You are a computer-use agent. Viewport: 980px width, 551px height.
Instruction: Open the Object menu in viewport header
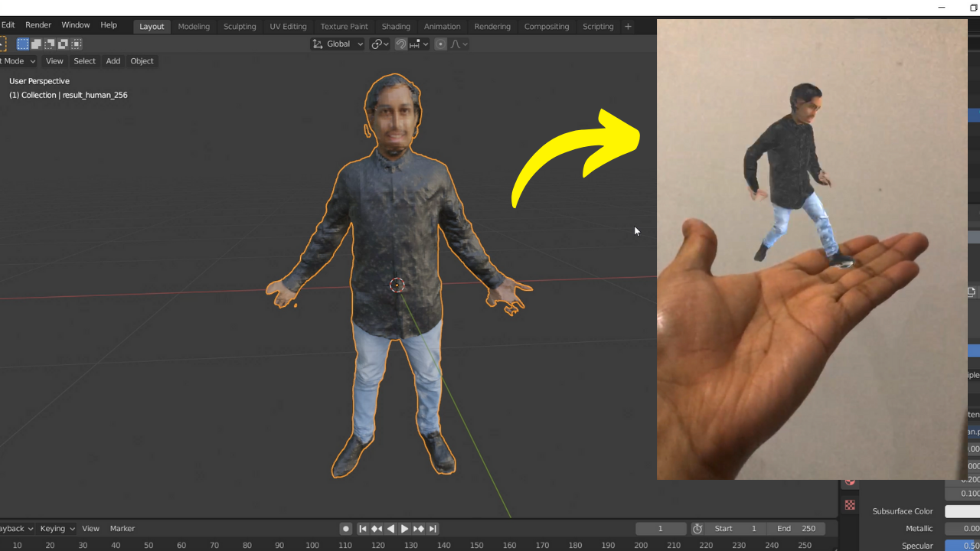click(x=142, y=61)
